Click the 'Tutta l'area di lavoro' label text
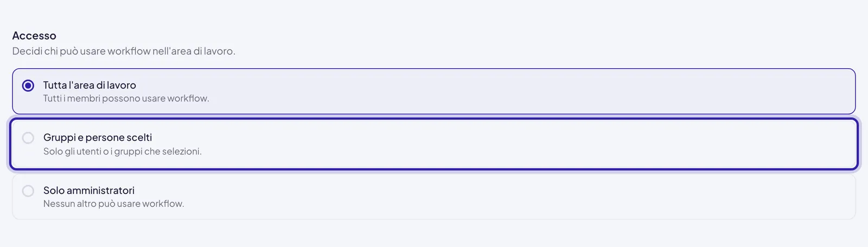 tap(90, 85)
